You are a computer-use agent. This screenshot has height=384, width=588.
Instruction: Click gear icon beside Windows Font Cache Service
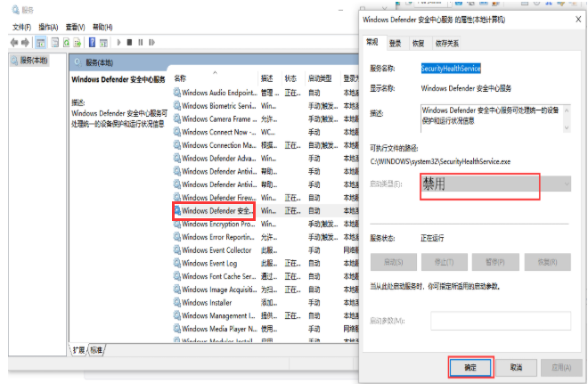point(177,276)
